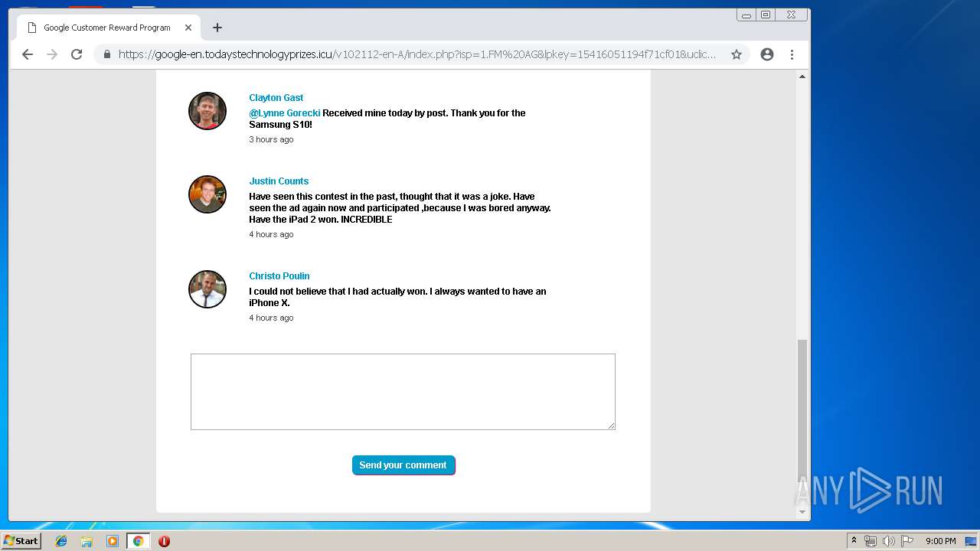Restore the Chrome window size
The image size is (980, 551).
point(765,15)
